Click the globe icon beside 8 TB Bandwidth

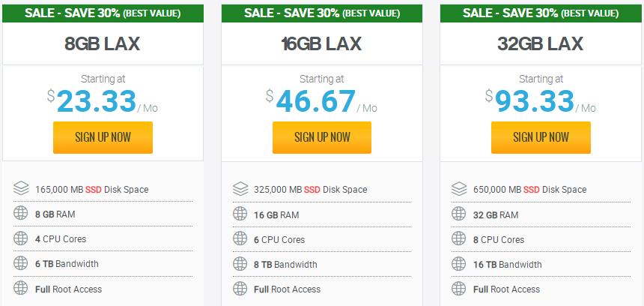click(x=240, y=263)
